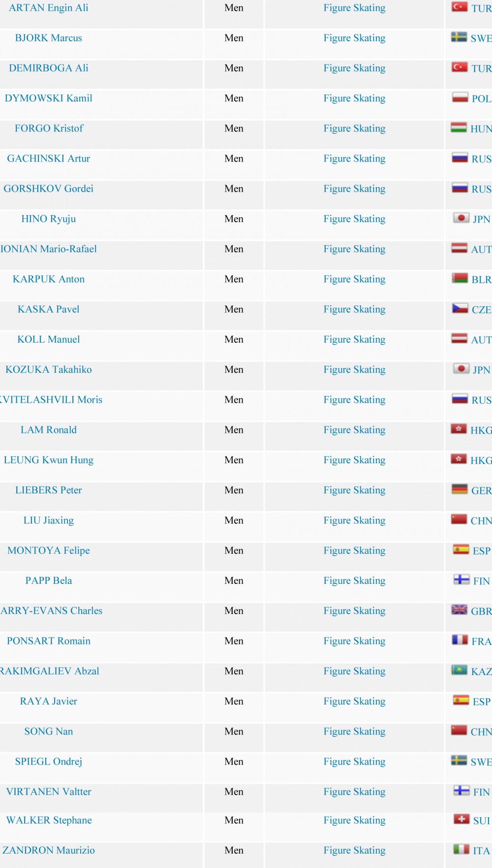Click Figure Skating link for PONSART Romain
This screenshot has height=868, width=492.
tap(354, 641)
